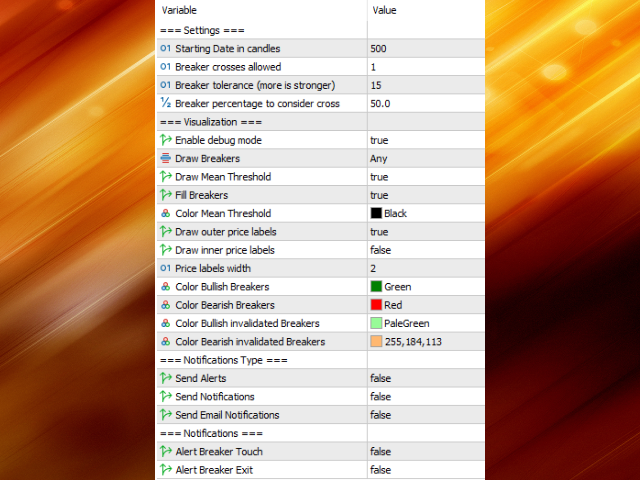This screenshot has height=480, width=640.
Task: Select the 'Breaker percentage to consider cross' label
Action: click(x=257, y=104)
